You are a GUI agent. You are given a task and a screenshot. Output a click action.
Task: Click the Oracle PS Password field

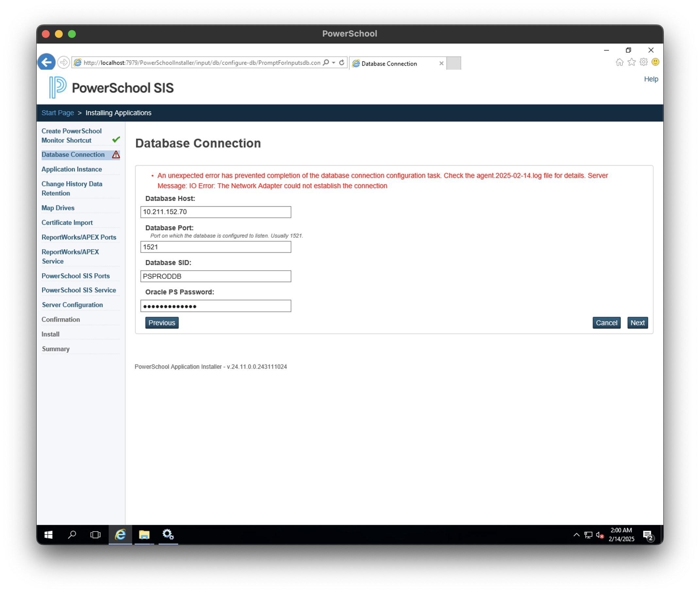tap(216, 306)
